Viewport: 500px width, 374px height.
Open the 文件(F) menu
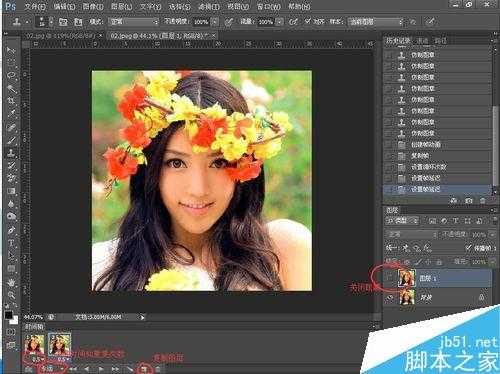click(35, 7)
